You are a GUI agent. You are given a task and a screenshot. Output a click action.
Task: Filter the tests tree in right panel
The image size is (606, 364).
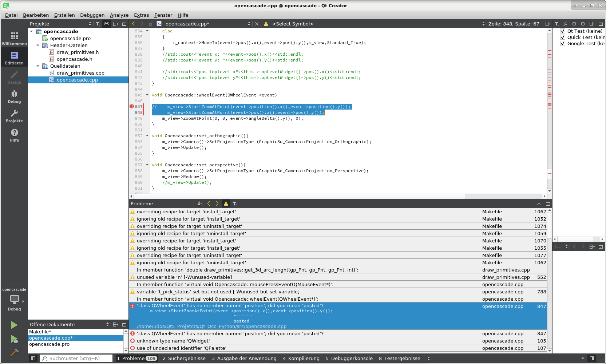(x=557, y=24)
